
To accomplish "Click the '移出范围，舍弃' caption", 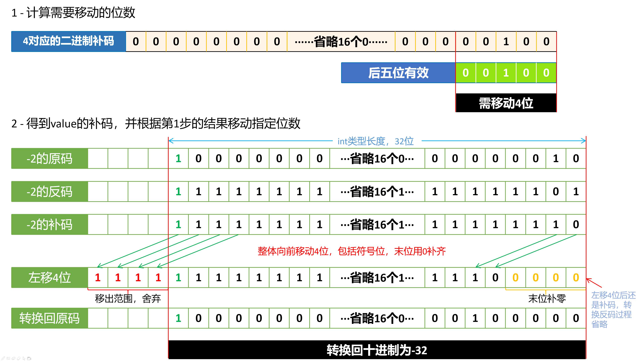I will click(128, 298).
